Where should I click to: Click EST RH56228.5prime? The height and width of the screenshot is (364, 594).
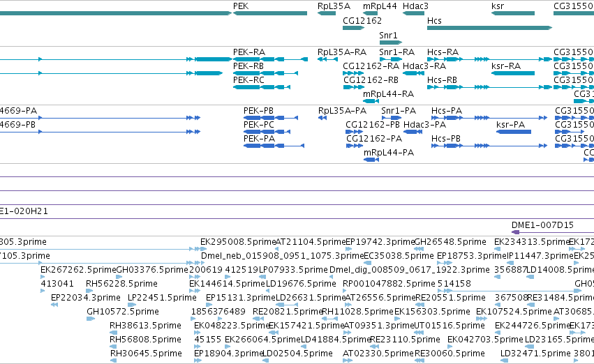89,291
